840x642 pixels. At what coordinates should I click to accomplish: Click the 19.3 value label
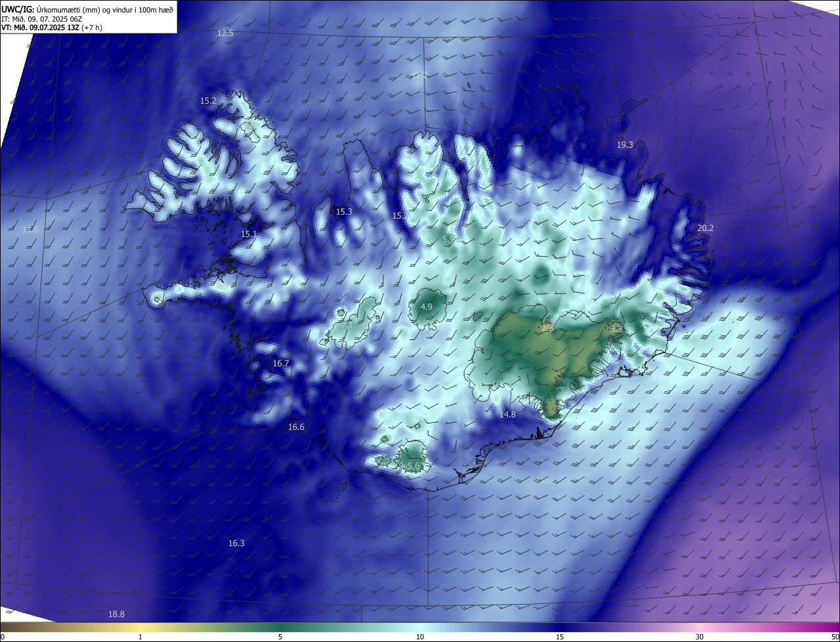click(625, 144)
